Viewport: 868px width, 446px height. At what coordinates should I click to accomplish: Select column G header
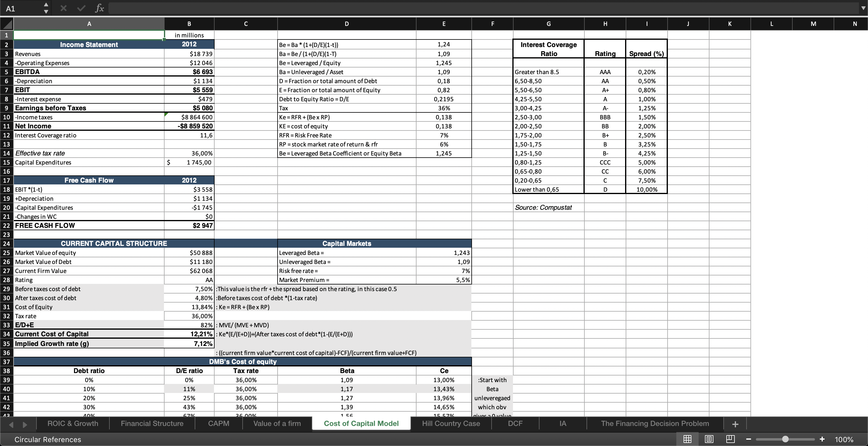pos(549,24)
